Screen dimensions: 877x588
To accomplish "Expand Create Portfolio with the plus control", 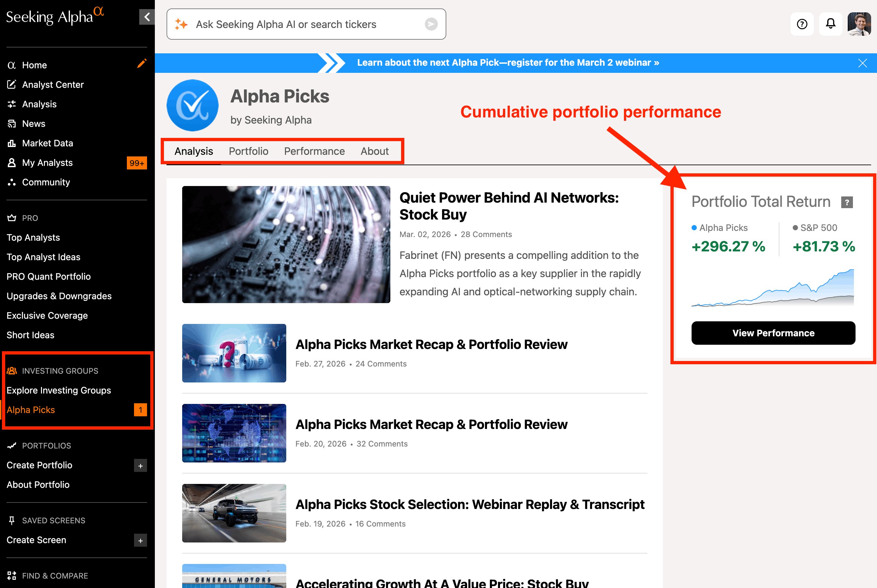I will 141,465.
